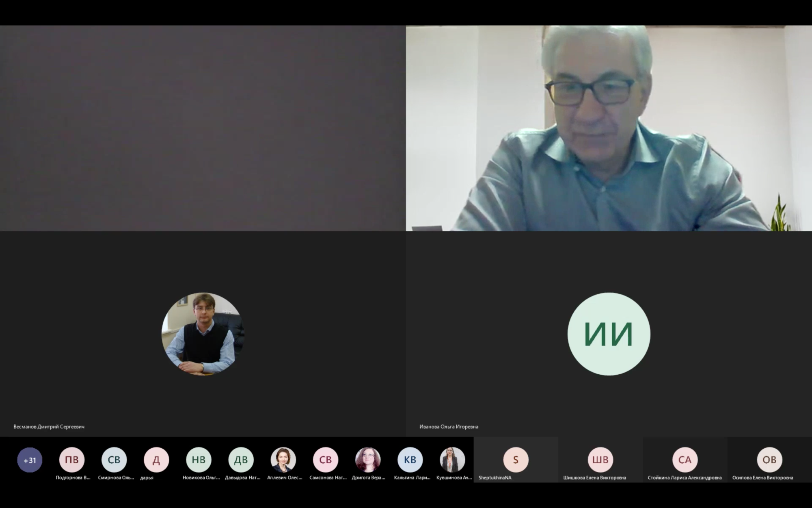Click the Иванова Ольга Игоревна name label
Image resolution: width=812 pixels, height=508 pixels.
pyautogui.click(x=449, y=427)
